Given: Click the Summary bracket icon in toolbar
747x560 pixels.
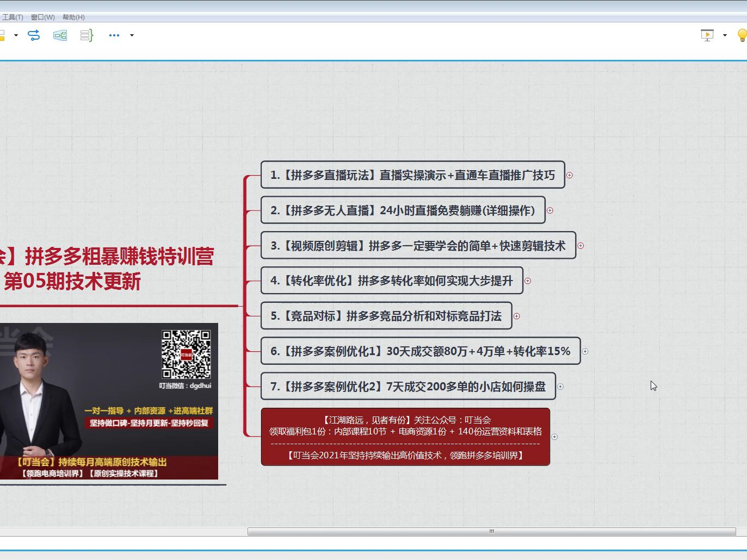Looking at the screenshot, I should click(x=87, y=35).
